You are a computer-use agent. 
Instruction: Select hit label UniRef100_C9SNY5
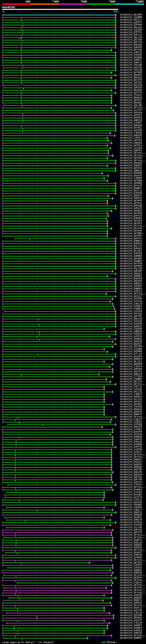[x=131, y=565]
